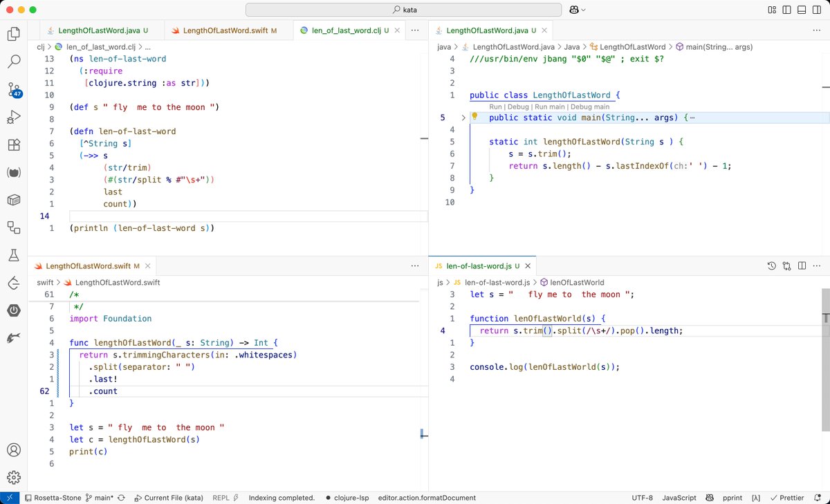This screenshot has height=504, width=830.
Task: Click the main* git branch in status bar
Action: tap(99, 498)
